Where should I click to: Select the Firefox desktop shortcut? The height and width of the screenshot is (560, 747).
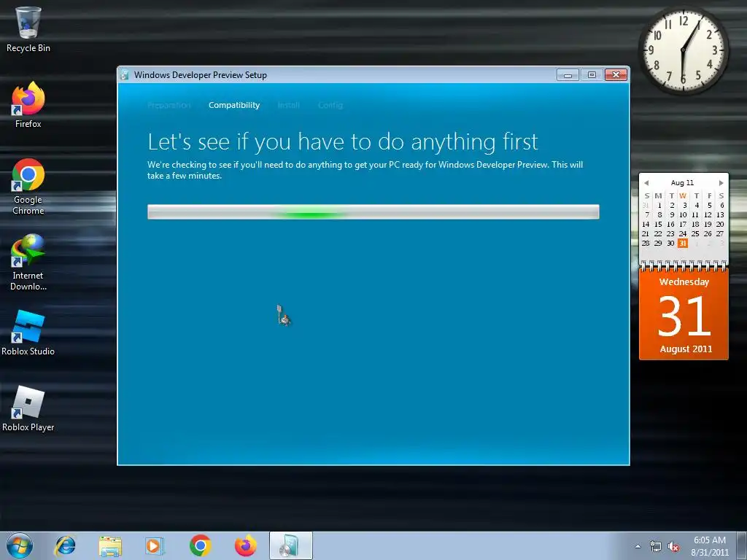28,105
